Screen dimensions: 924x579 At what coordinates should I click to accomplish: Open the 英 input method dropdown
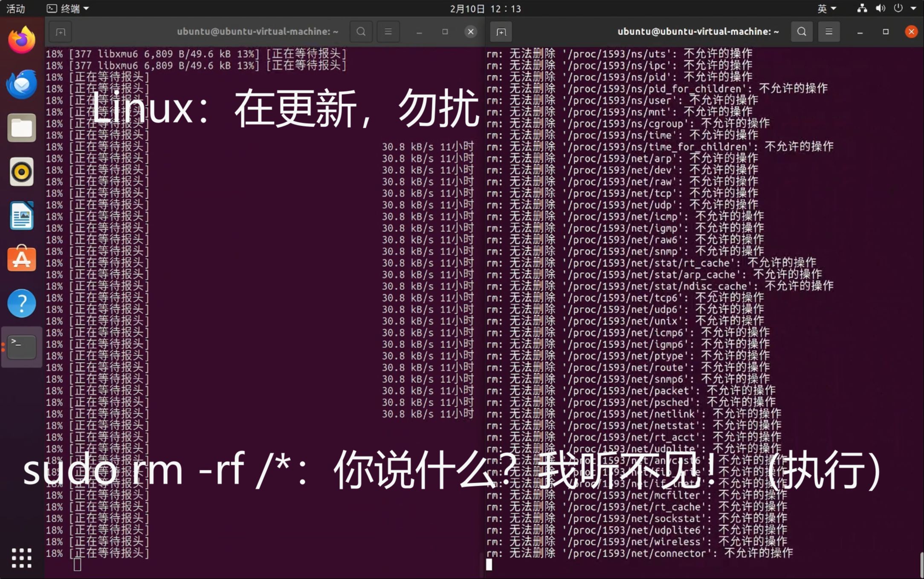click(827, 8)
